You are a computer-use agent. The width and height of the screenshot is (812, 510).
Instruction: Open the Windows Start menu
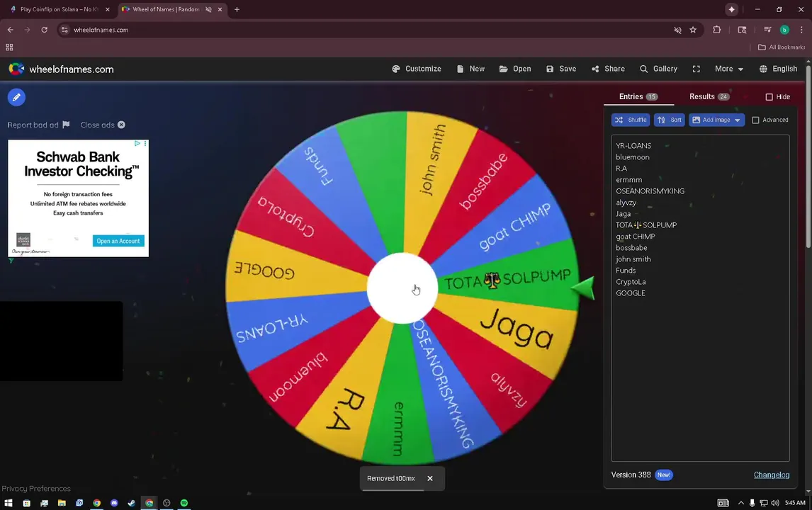click(9, 503)
